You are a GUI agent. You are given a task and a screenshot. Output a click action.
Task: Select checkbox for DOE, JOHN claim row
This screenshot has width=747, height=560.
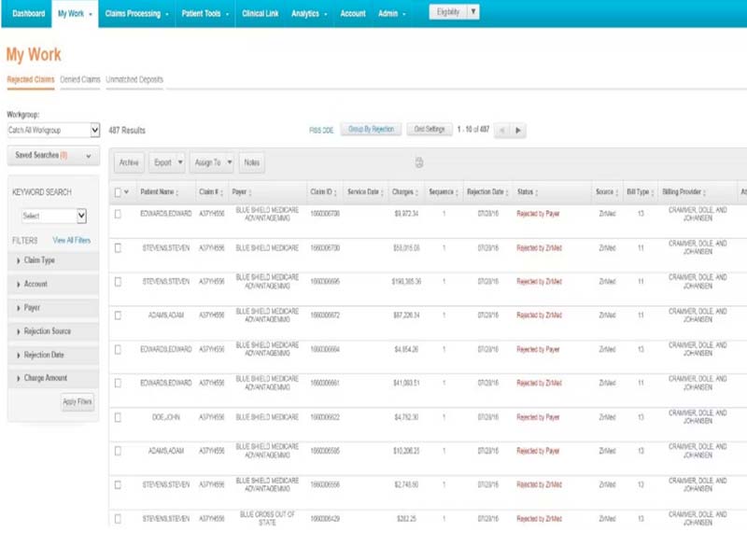(118, 416)
